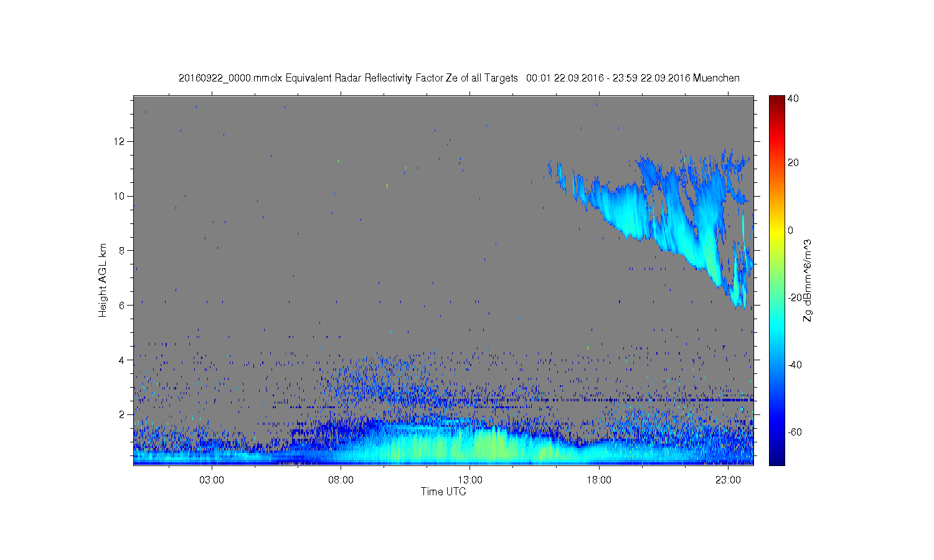Select the 'Height AGL km' y-axis label
This screenshot has height=560, width=934.
(103, 280)
